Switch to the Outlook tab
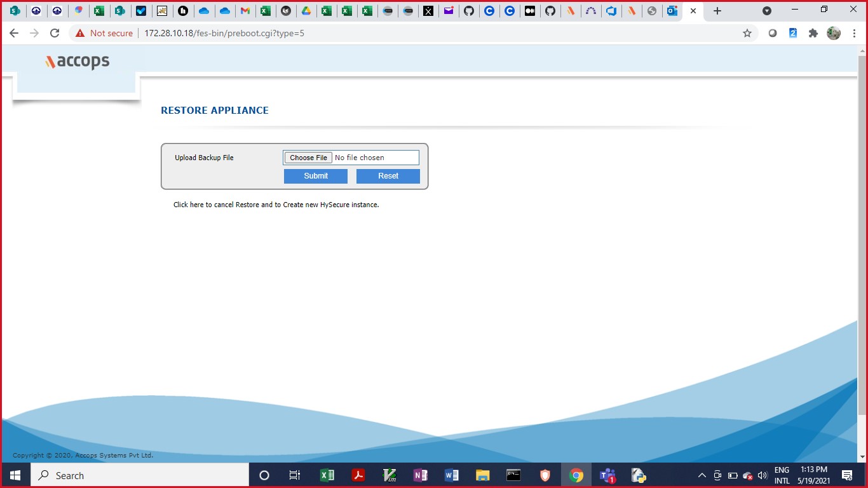 672,11
